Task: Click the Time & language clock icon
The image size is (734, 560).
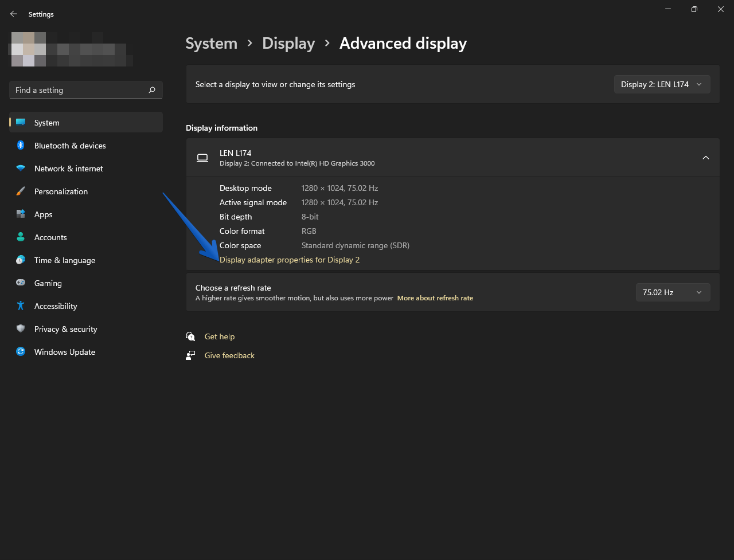Action: click(x=21, y=260)
